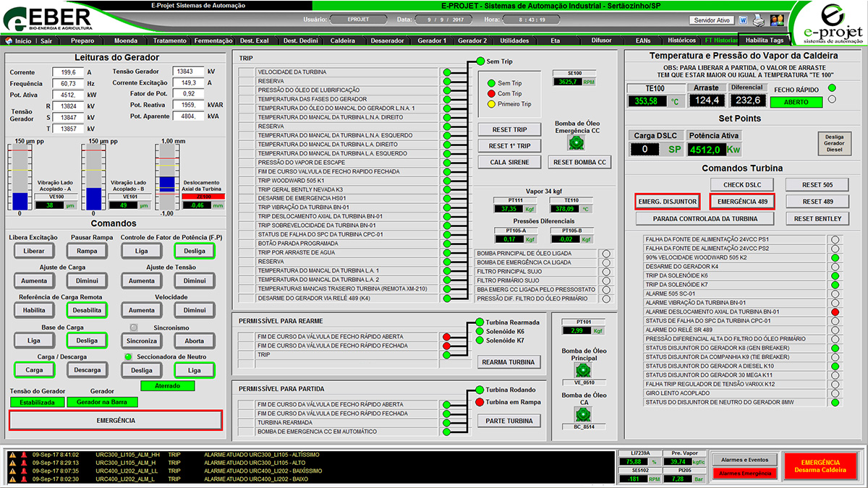Switch to the Gerador 2 tab
This screenshot has height=488, width=868.
tap(472, 41)
